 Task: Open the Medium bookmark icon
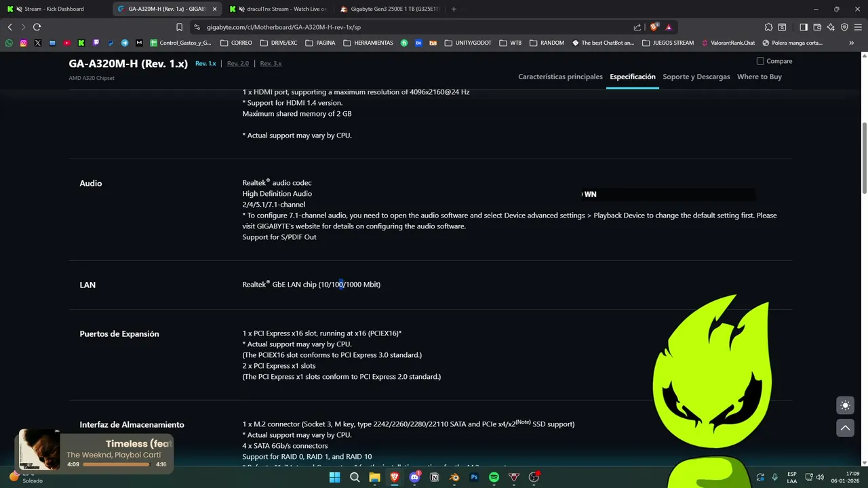pos(139,43)
